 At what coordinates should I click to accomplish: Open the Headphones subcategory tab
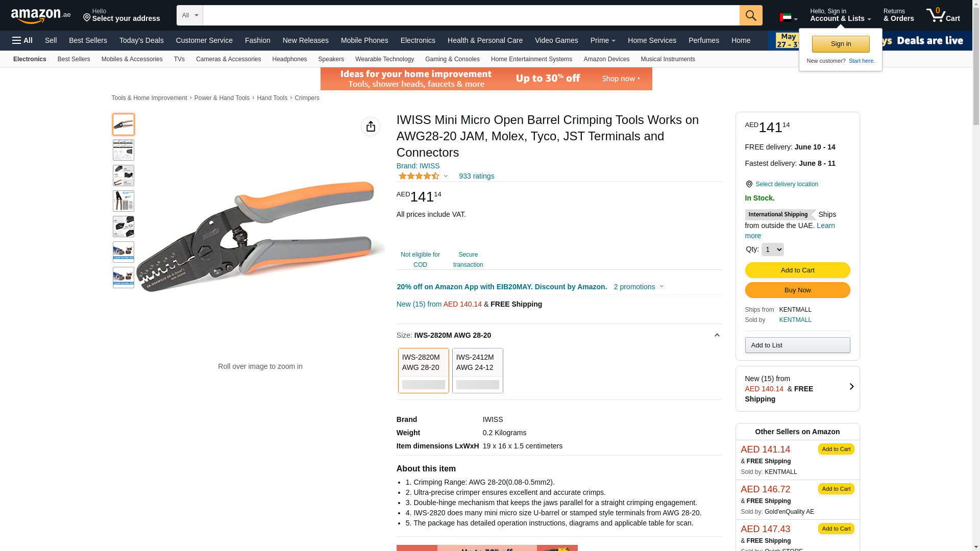[x=289, y=59]
